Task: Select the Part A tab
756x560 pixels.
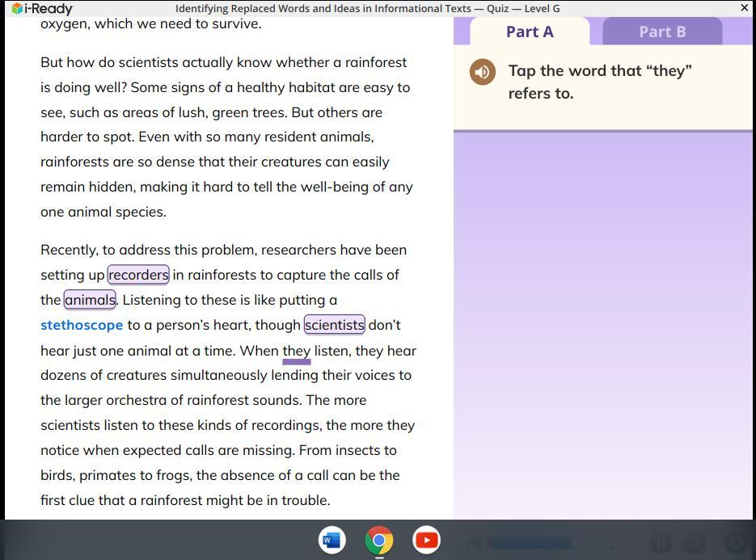Action: [530, 32]
